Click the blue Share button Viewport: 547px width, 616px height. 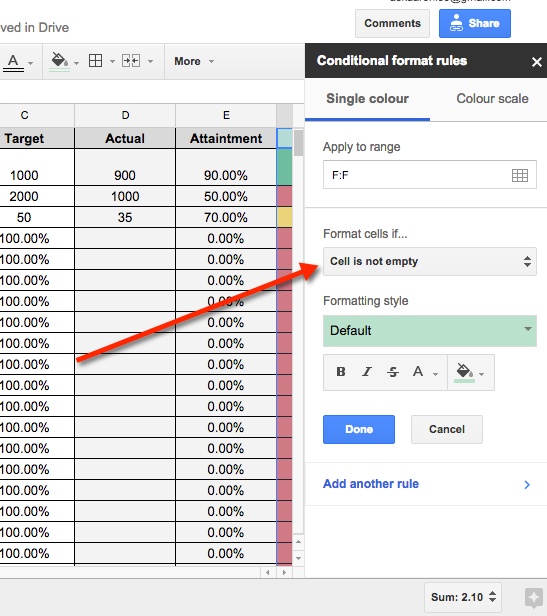(475, 24)
